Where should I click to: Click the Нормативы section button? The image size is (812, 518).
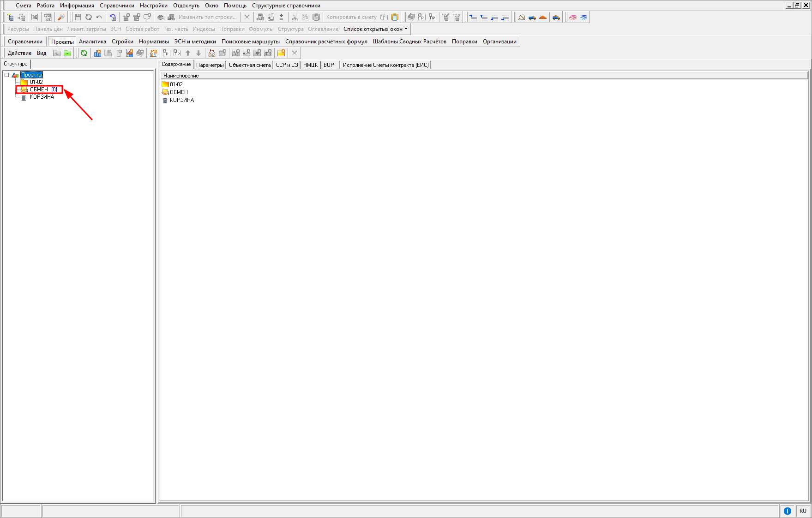pos(154,42)
